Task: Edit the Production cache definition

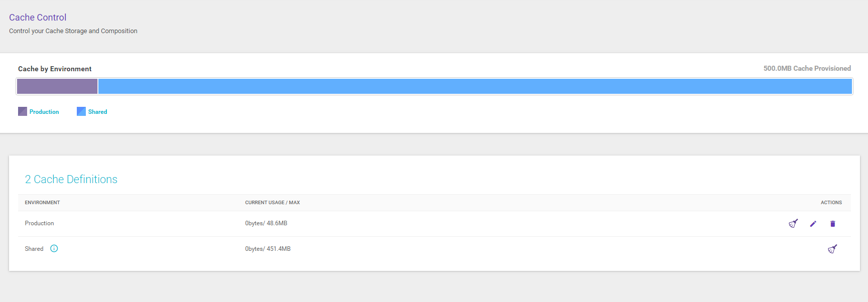Action: click(x=813, y=224)
